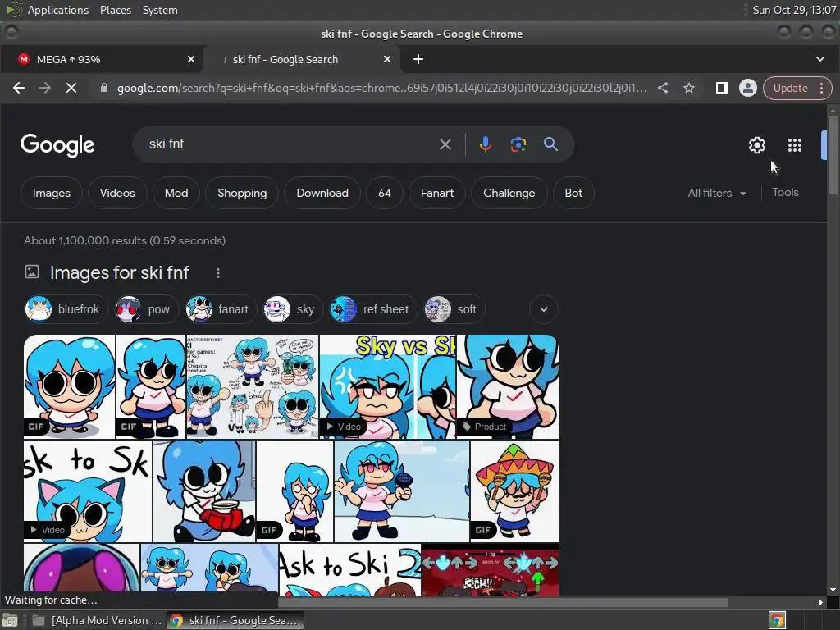This screenshot has width=840, height=630.
Task: Open the Sky vs Ski video thumbnail
Action: (x=387, y=387)
